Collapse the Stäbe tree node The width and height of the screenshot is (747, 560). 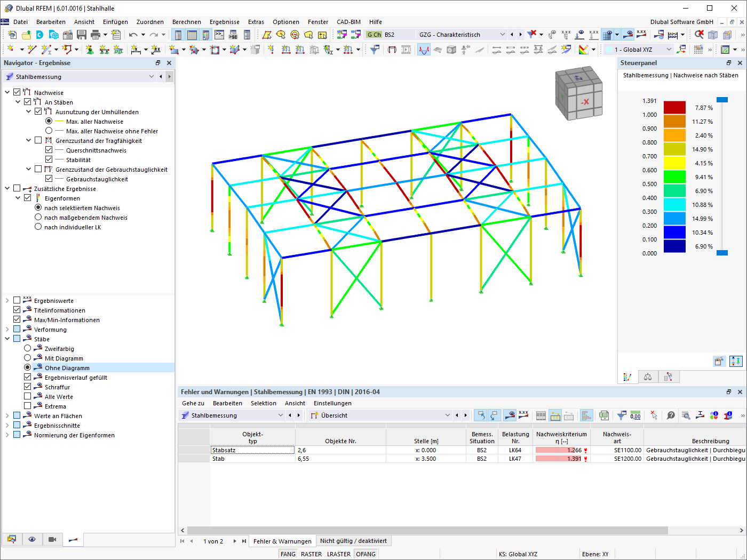click(x=7, y=339)
